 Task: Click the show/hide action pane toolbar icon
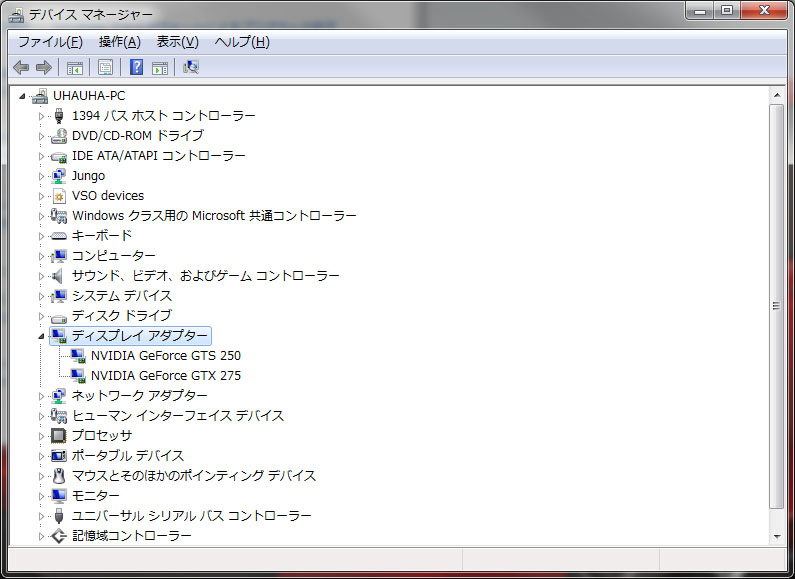[160, 67]
